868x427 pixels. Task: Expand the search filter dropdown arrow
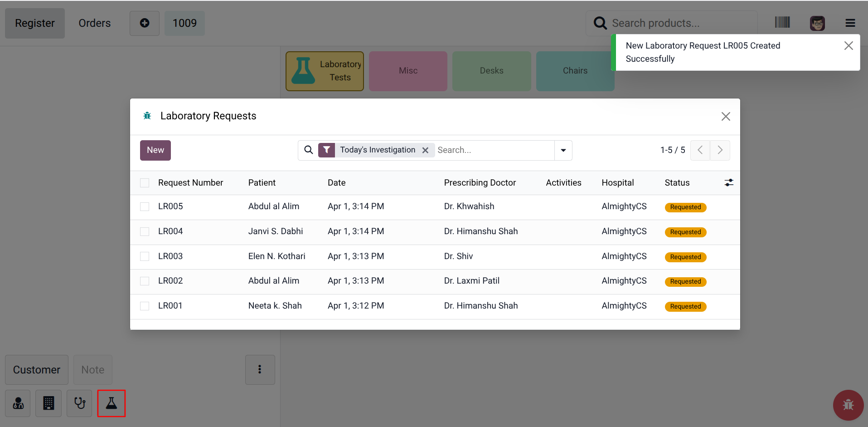(x=563, y=150)
